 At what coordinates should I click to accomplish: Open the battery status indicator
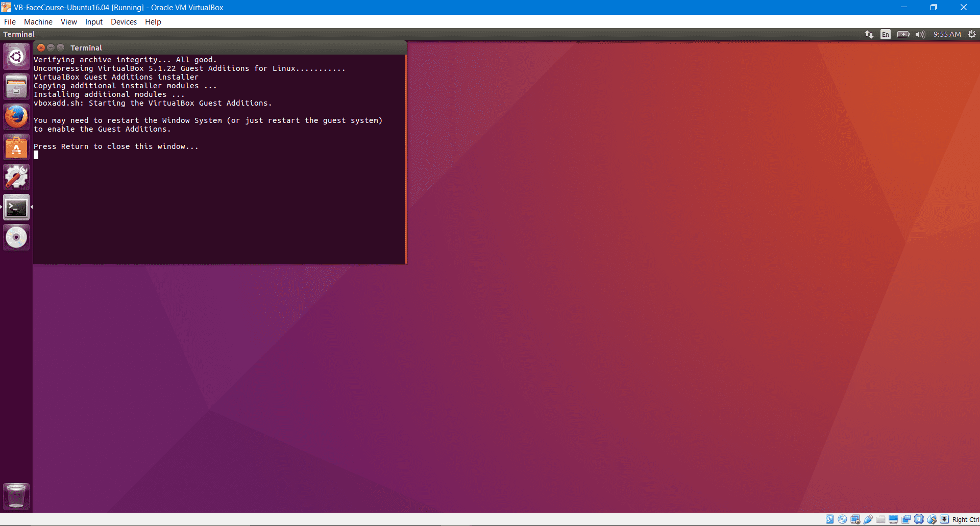(903, 34)
